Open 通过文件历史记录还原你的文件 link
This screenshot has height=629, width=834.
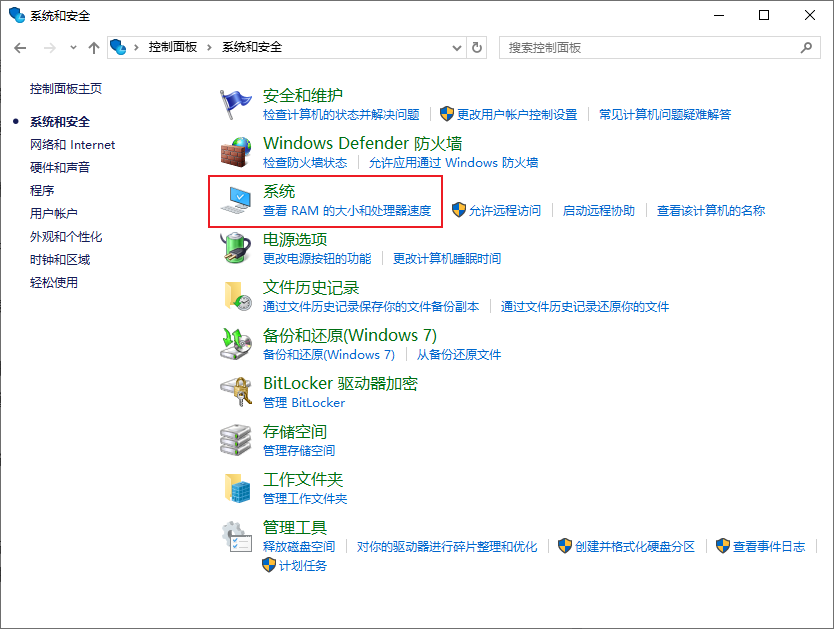(x=585, y=307)
